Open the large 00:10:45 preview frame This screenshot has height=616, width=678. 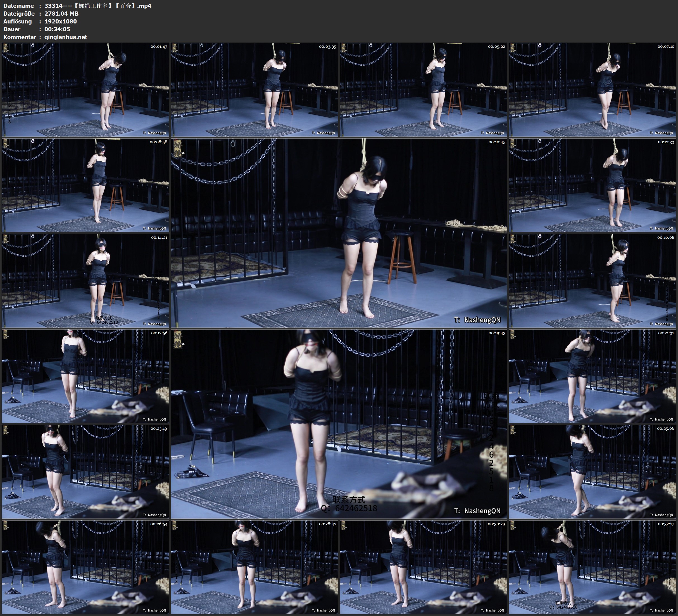pos(339,233)
